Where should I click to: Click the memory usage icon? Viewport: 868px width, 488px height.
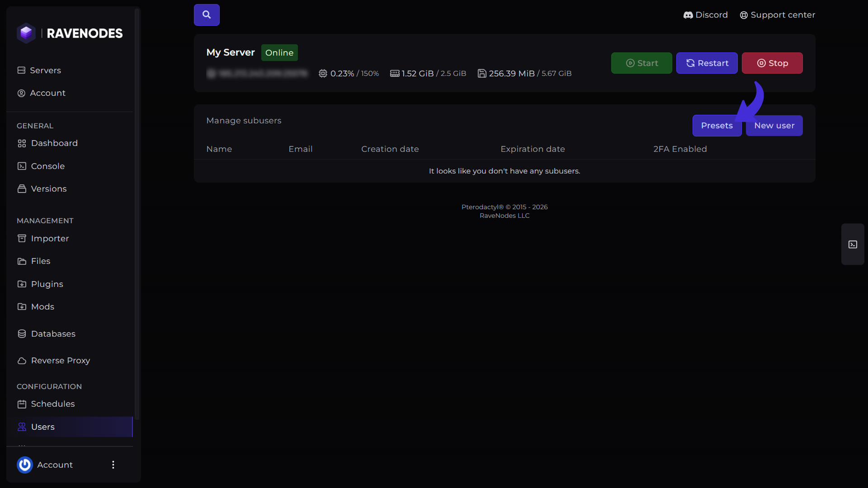coord(395,73)
